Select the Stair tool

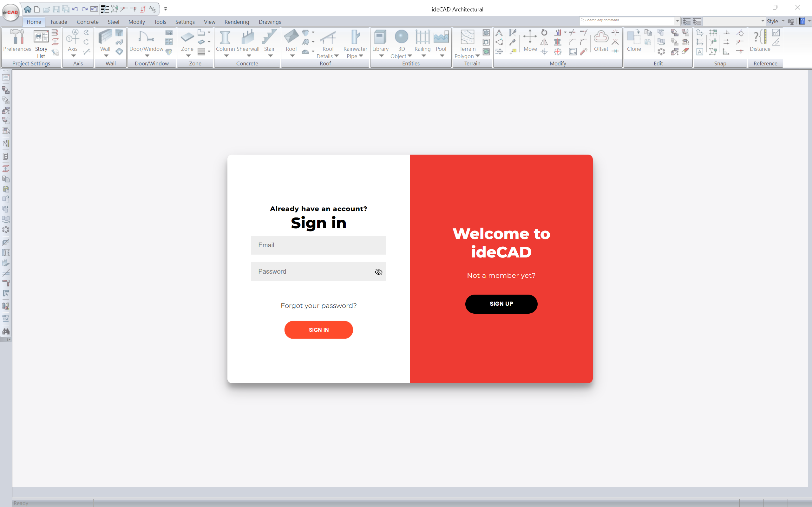[269, 41]
